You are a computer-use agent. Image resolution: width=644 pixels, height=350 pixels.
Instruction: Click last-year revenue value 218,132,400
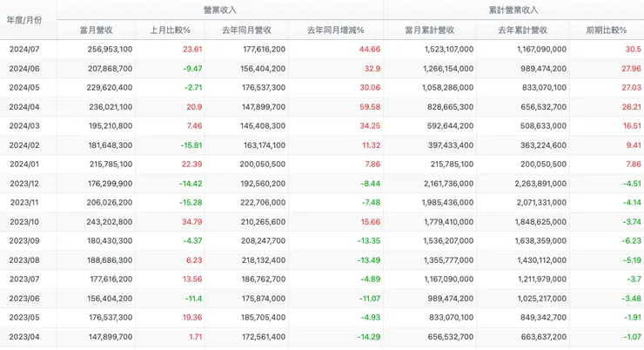[264, 260]
